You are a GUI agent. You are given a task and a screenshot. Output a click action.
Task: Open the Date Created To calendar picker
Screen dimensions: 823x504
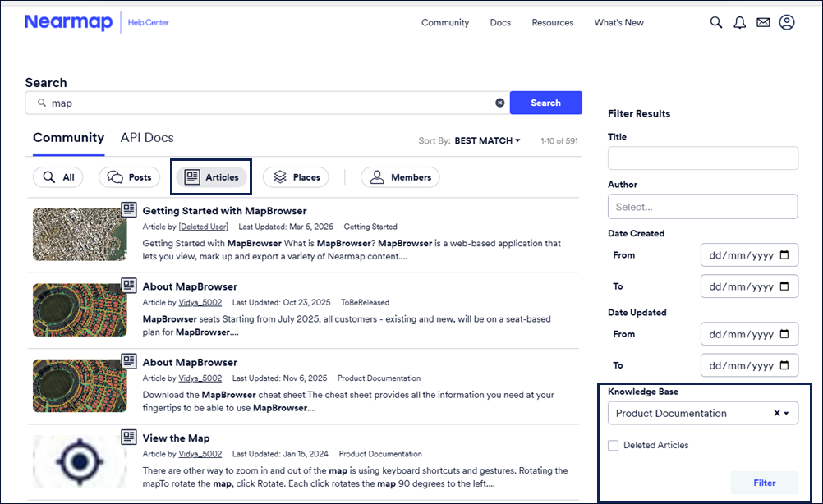(x=784, y=286)
